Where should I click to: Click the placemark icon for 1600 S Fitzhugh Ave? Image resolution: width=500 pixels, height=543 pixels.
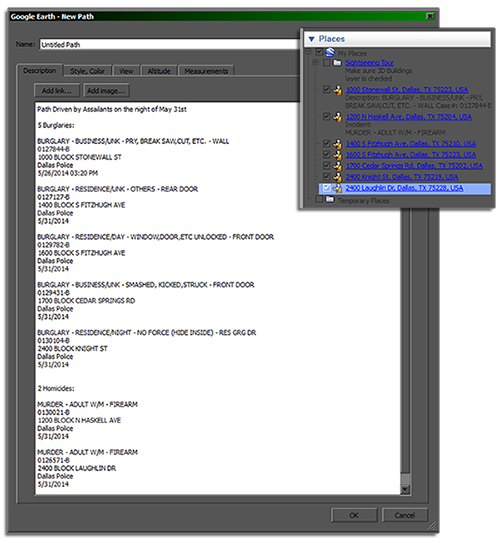pyautogui.click(x=337, y=155)
